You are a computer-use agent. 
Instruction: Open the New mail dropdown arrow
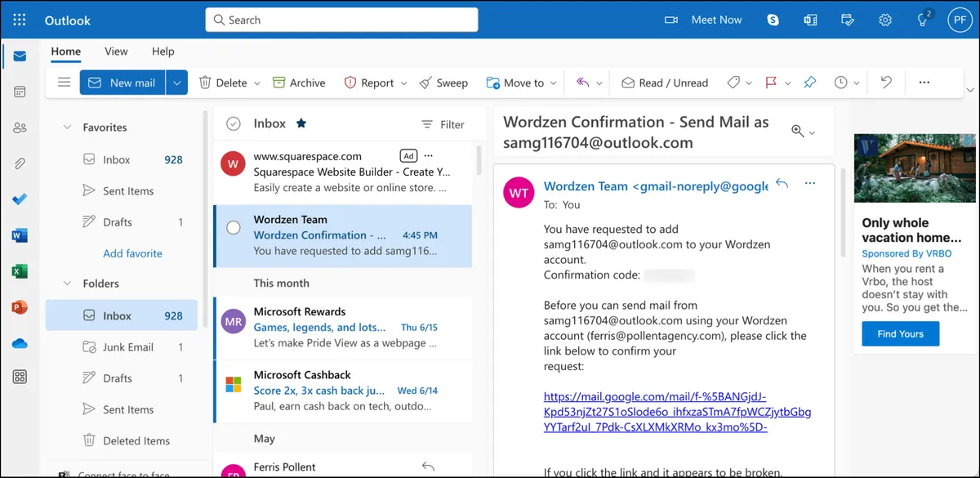pos(177,83)
